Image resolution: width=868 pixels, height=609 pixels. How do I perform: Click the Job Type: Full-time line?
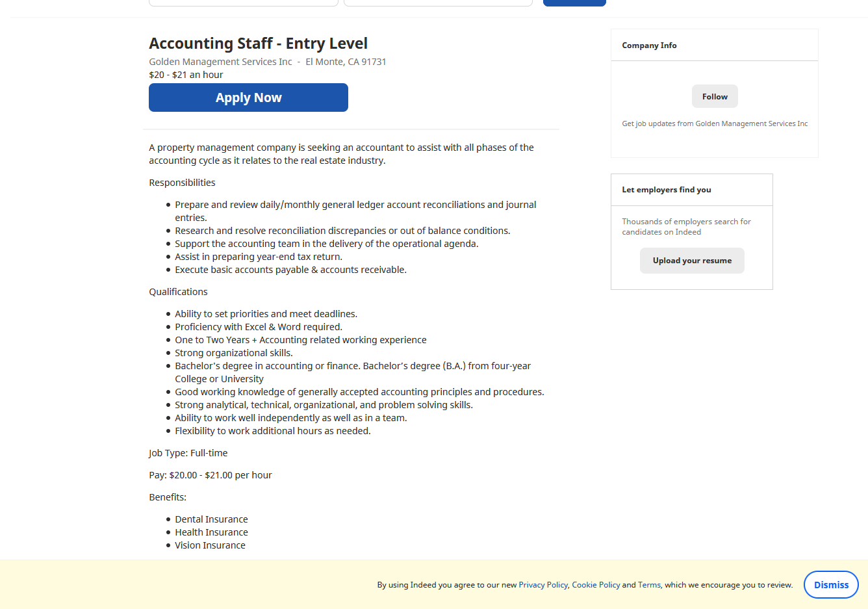click(x=188, y=453)
